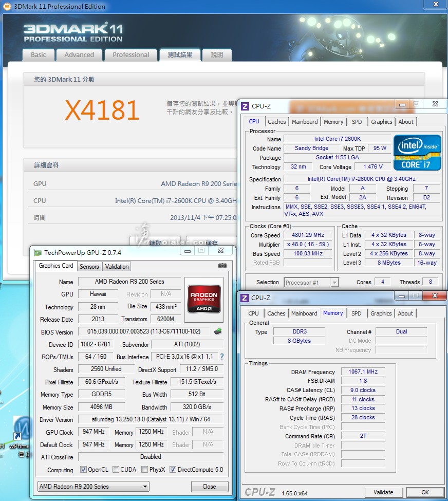Screen dimensions: 448x501
Task: Click the ATI CrossFire value "Disabled"
Action: 151,457
